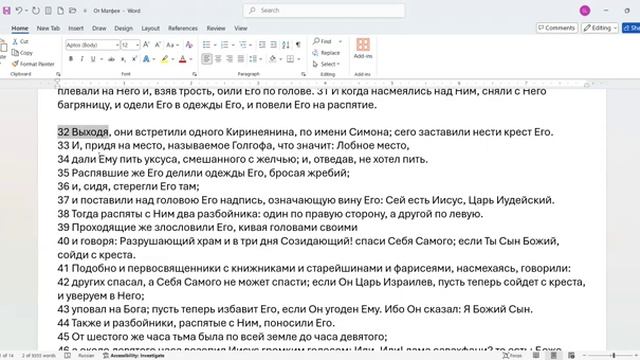Redo with the circular arrow icon
Screen dimensions: 640x360
[36, 11]
